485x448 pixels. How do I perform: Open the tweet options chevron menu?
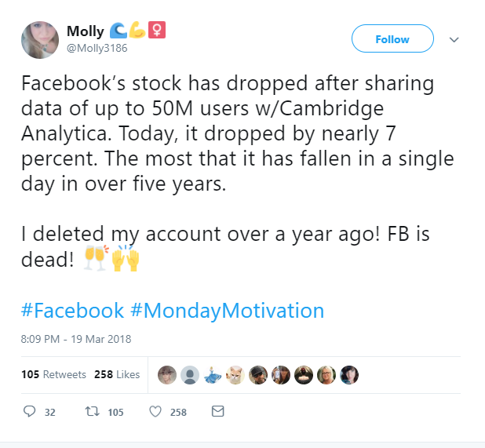(x=453, y=39)
